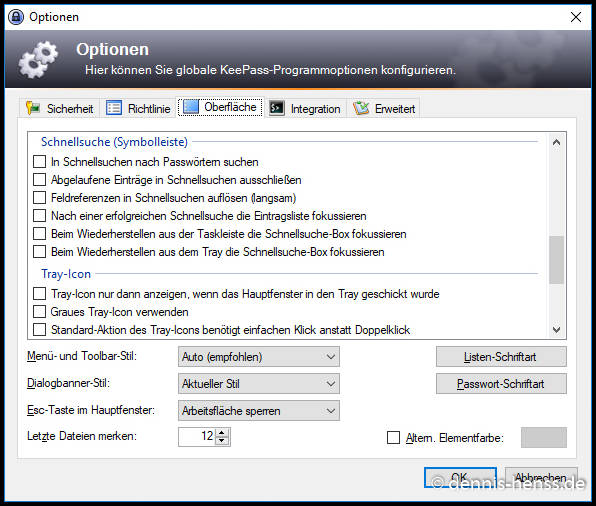The height and width of the screenshot is (506, 596).
Task: Increase Letzte Dateien merken with up arrow
Action: click(x=222, y=433)
